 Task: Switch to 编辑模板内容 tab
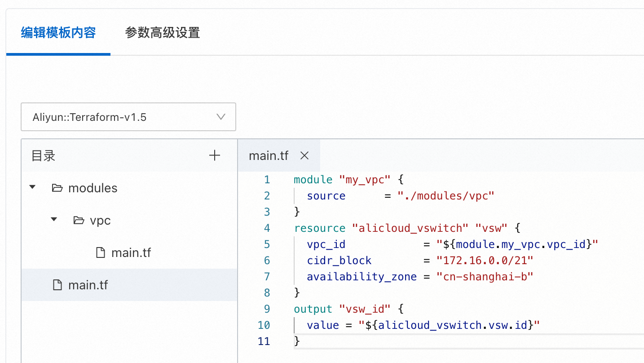click(x=58, y=33)
